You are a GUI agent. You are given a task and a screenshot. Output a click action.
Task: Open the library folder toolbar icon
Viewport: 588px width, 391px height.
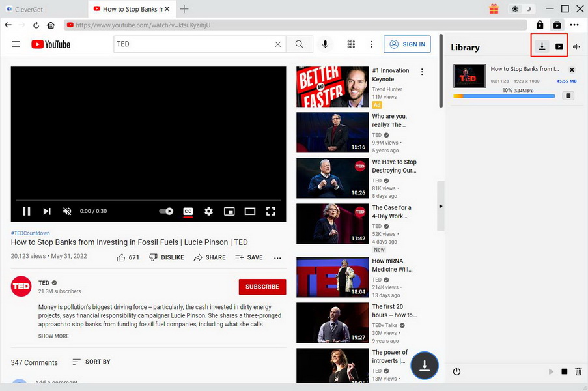point(557,25)
